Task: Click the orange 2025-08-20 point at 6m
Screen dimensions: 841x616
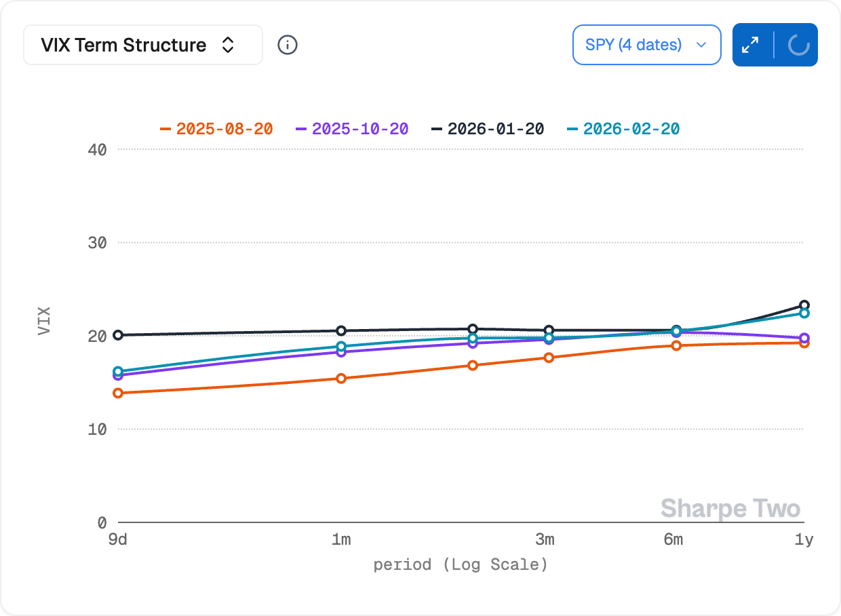Action: pyautogui.click(x=676, y=345)
